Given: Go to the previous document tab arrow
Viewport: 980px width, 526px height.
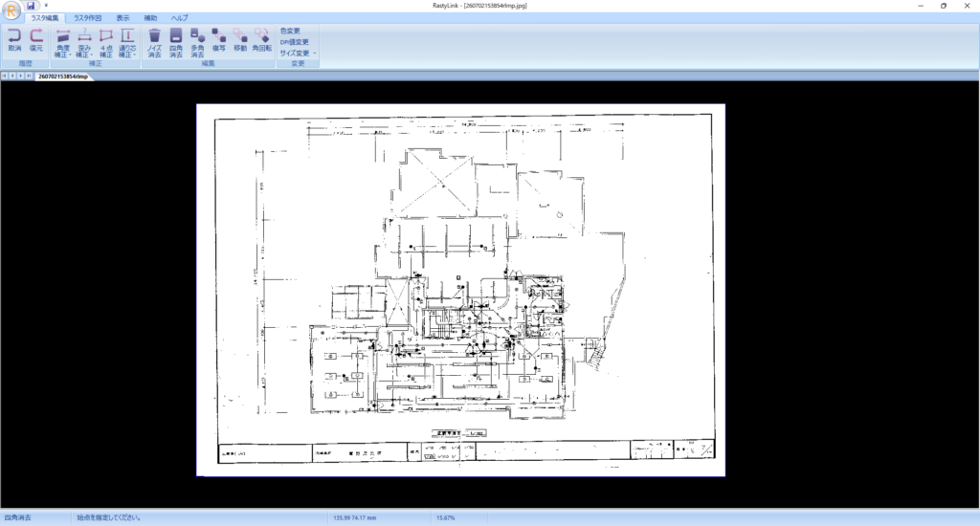Looking at the screenshot, I should (12, 76).
